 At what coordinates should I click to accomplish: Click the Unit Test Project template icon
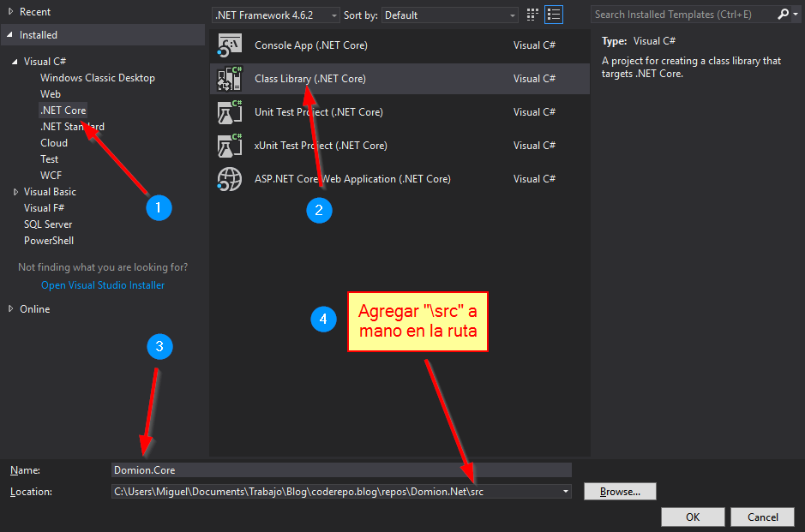229,112
